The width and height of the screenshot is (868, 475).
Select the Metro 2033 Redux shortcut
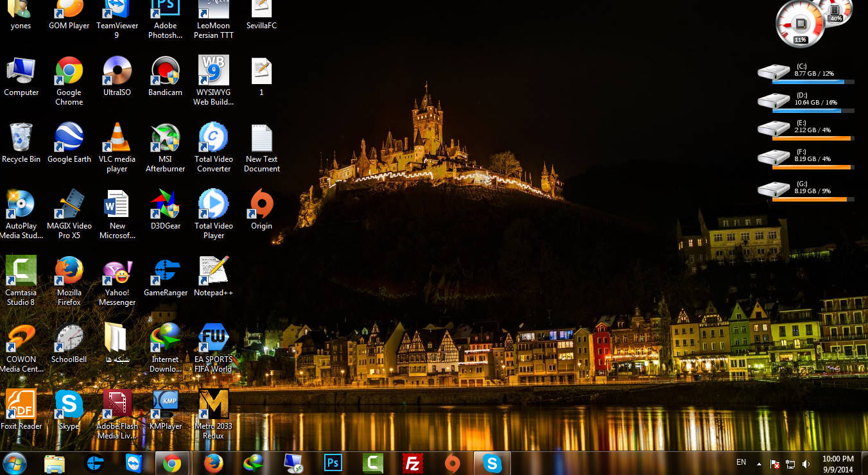(x=214, y=415)
